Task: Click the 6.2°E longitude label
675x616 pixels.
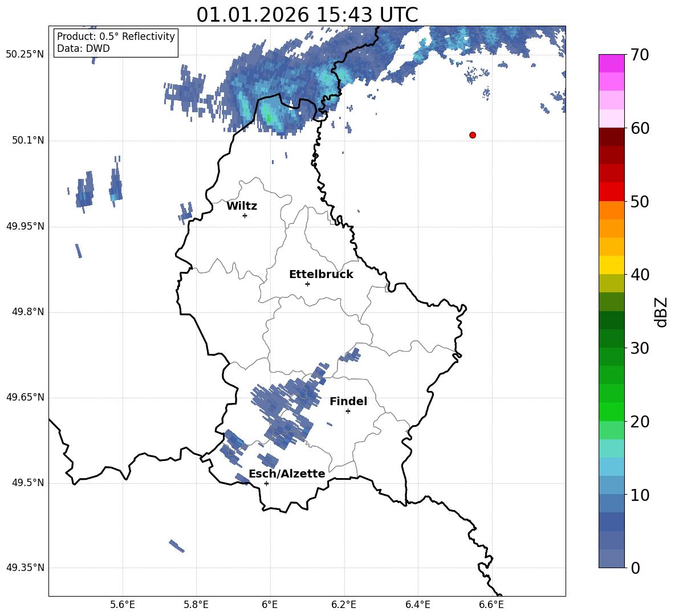Action: tap(344, 605)
